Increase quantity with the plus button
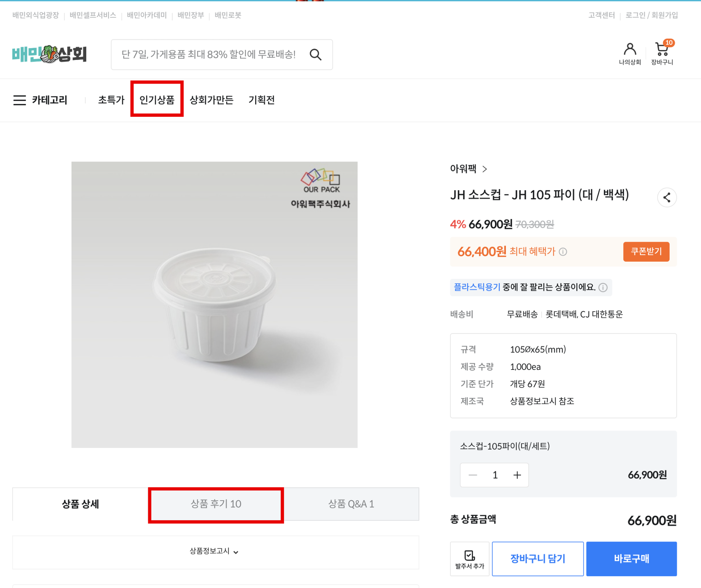This screenshot has height=588, width=701. pyautogui.click(x=517, y=475)
